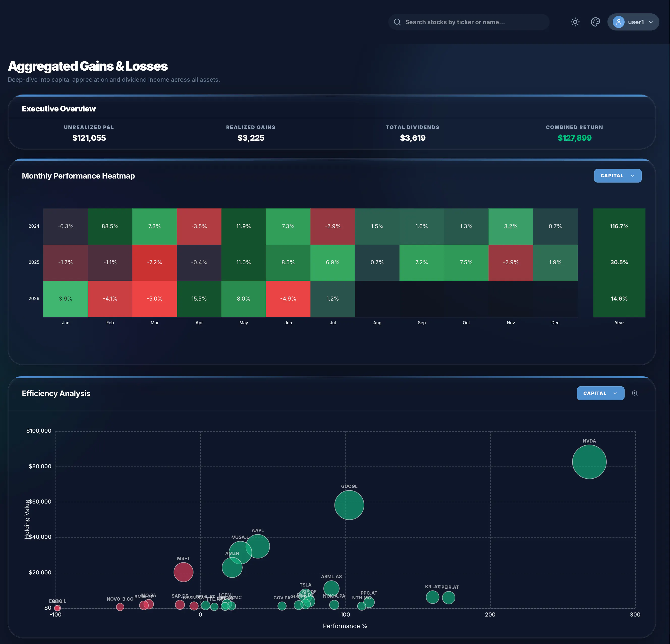
Task: Click the 15.5% April 2026 heatmap cell
Action: click(x=199, y=299)
